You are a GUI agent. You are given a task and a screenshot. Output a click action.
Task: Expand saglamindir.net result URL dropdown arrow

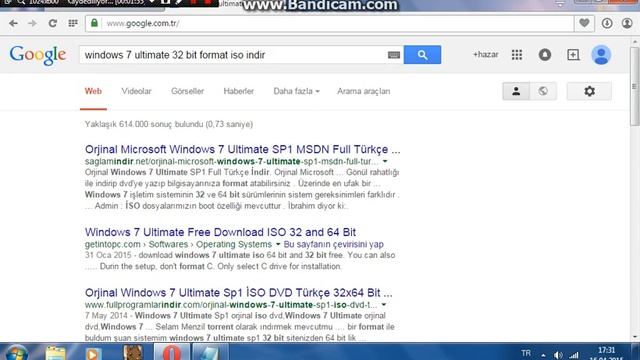coord(385,161)
